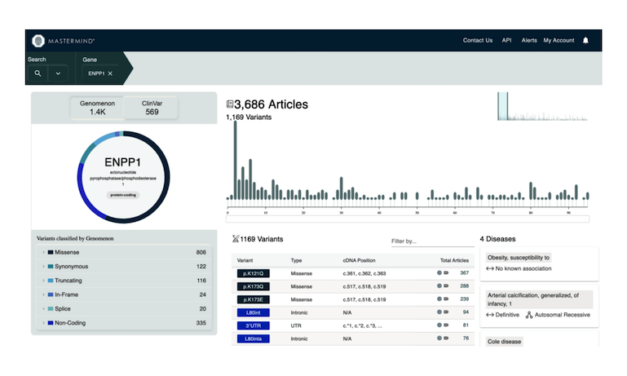627x376 pixels.
Task: Click the Non-Coding color swatch
Action: pos(50,323)
